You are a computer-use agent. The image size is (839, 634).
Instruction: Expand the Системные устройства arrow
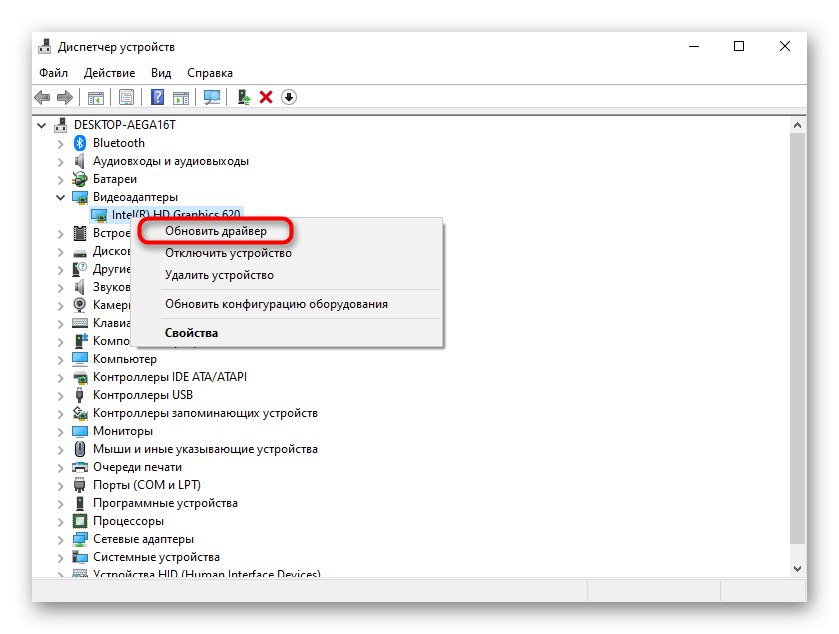tap(60, 557)
